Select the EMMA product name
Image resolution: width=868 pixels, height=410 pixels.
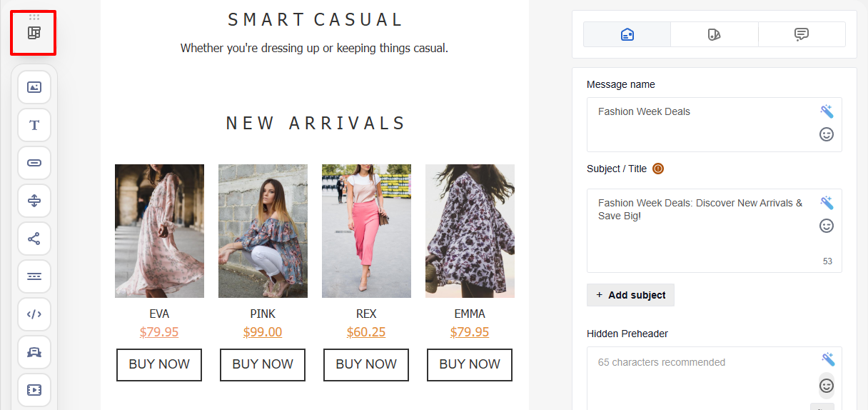470,314
